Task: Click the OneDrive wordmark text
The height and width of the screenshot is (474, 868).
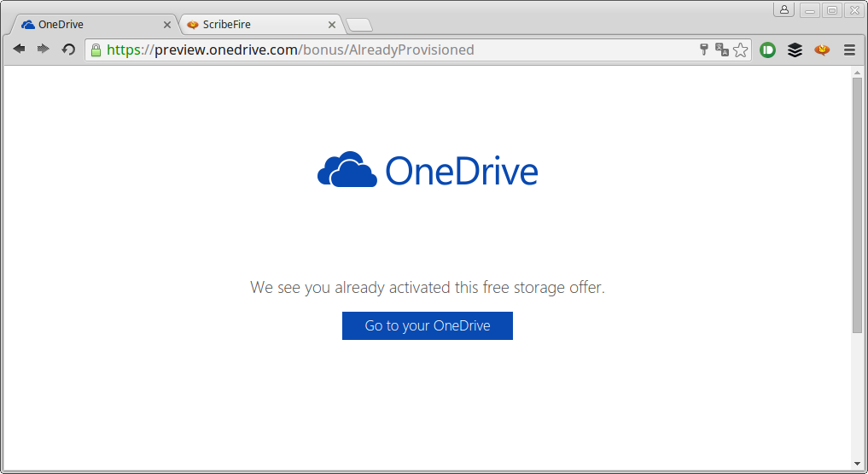Action: point(461,171)
